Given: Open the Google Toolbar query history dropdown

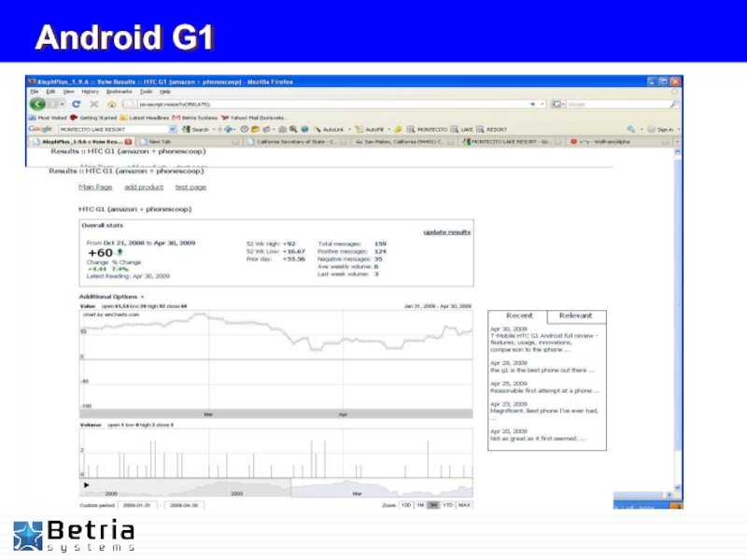Looking at the screenshot, I should coord(173,129).
